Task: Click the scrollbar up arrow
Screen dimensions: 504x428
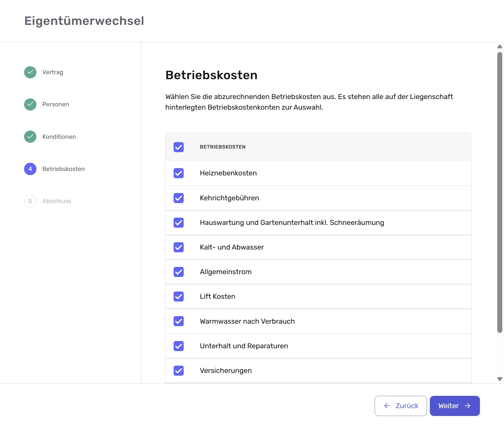Action: [500, 46]
